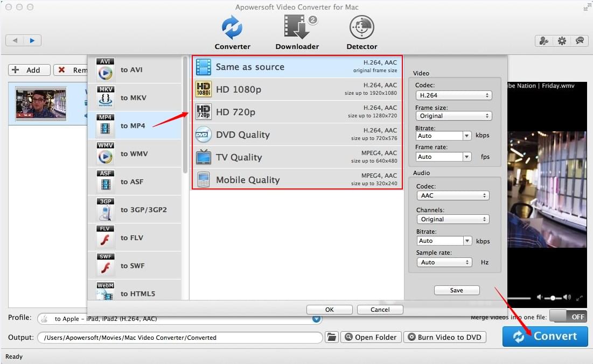Viewport: 593px width, 364px height.
Task: Open the Frame size dropdown
Action: pyautogui.click(x=453, y=116)
